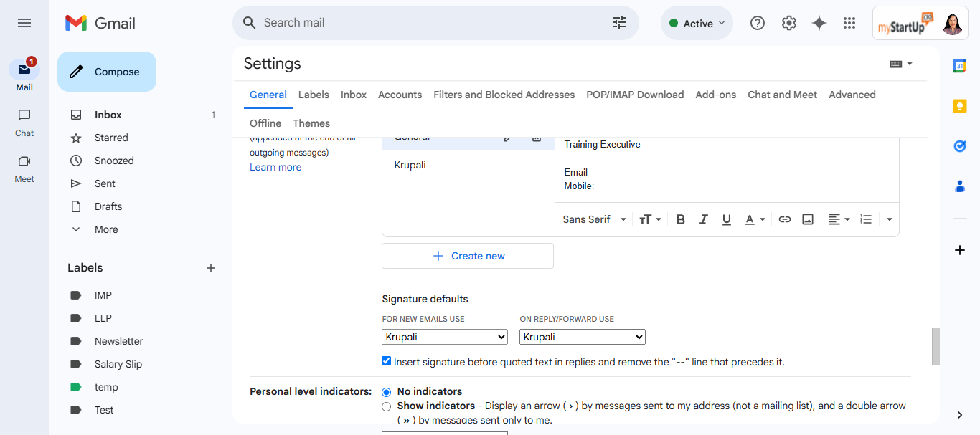
Task: Open the Offline settings tab
Action: point(265,123)
